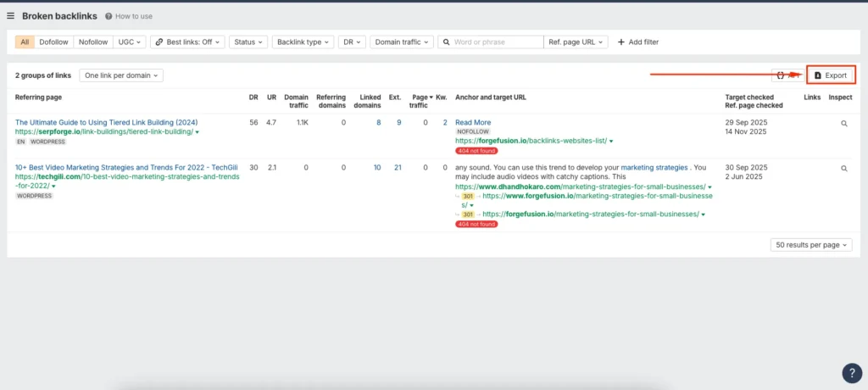Select the All link type filter

(x=25, y=42)
